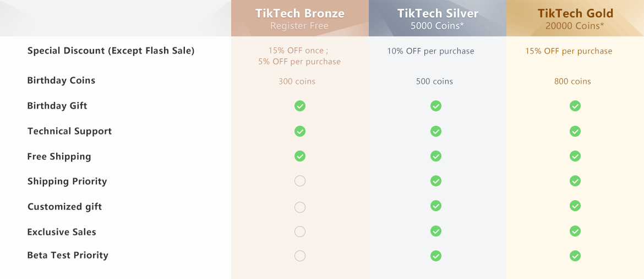Click Silver Technical Support green checkmark
This screenshot has height=279, width=644.
436,131
